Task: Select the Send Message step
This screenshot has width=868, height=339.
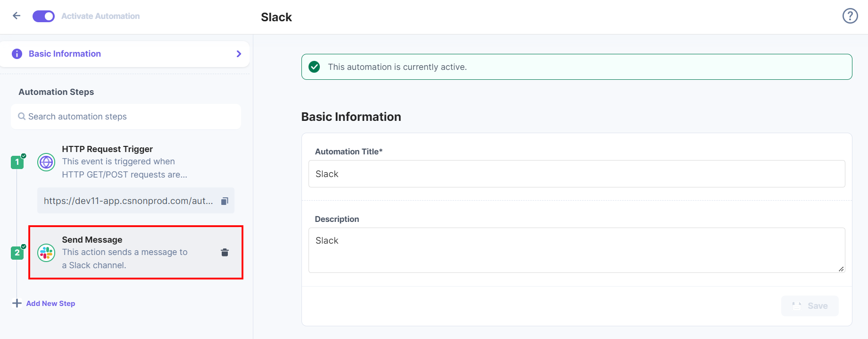Action: coord(136,253)
